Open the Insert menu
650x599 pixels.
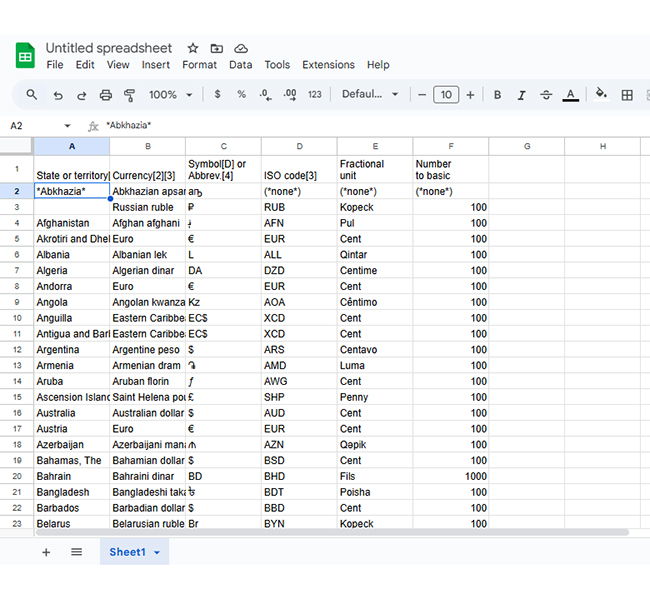coord(155,65)
